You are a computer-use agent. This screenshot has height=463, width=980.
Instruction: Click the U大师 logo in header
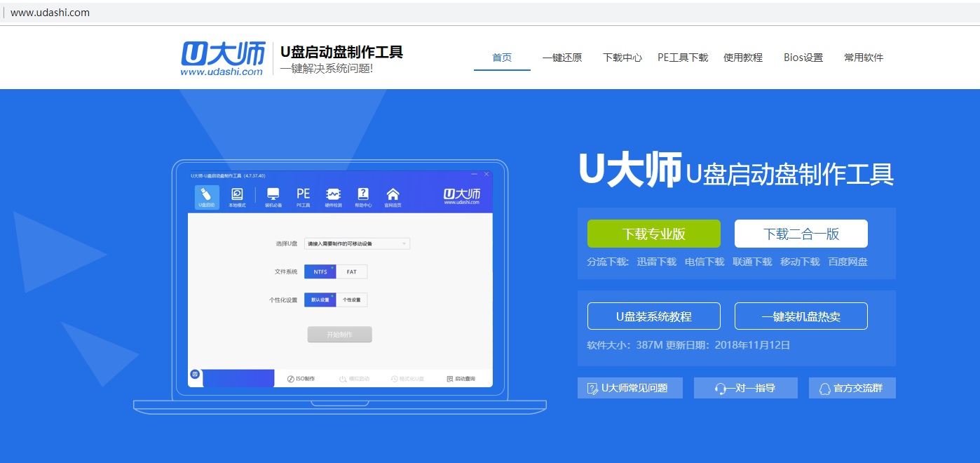tap(222, 58)
